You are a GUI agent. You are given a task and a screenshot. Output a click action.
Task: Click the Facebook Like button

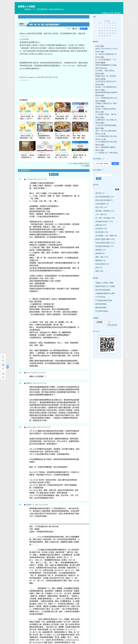click(84, 29)
